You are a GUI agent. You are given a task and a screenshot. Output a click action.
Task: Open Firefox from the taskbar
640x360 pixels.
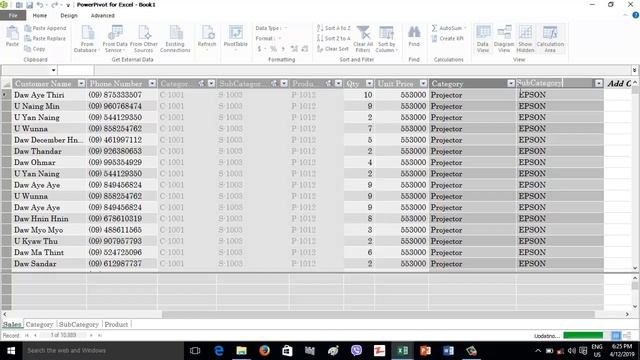264,351
